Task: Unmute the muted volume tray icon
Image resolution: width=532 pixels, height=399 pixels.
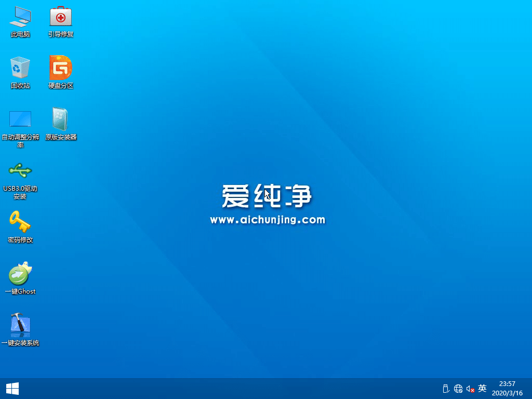Action: (x=470, y=388)
